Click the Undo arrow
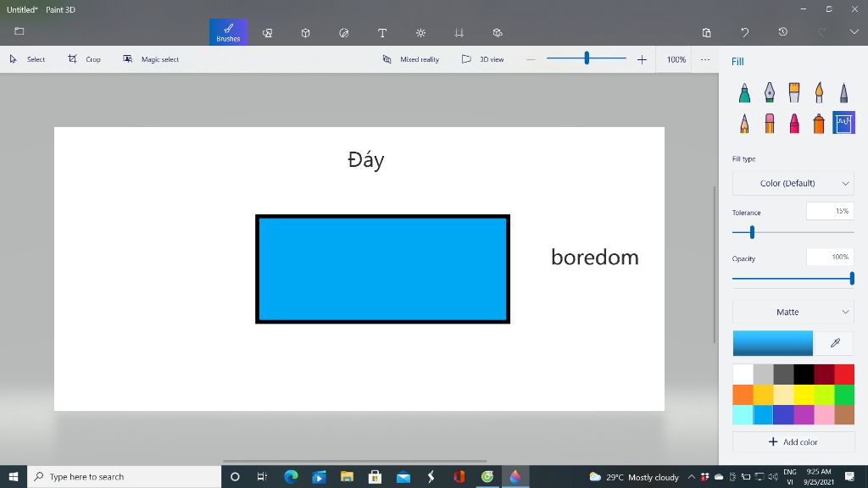This screenshot has height=488, width=868. [x=744, y=33]
